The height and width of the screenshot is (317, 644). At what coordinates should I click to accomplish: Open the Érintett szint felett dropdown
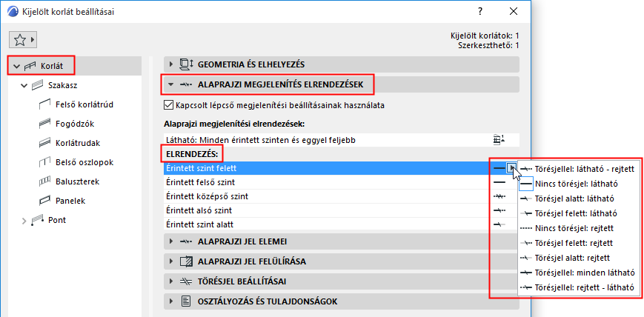click(x=511, y=169)
